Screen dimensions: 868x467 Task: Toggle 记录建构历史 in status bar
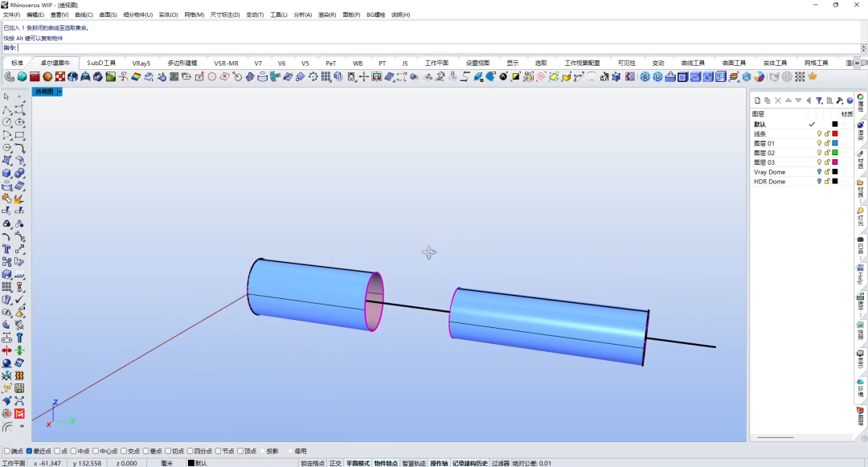point(470,463)
